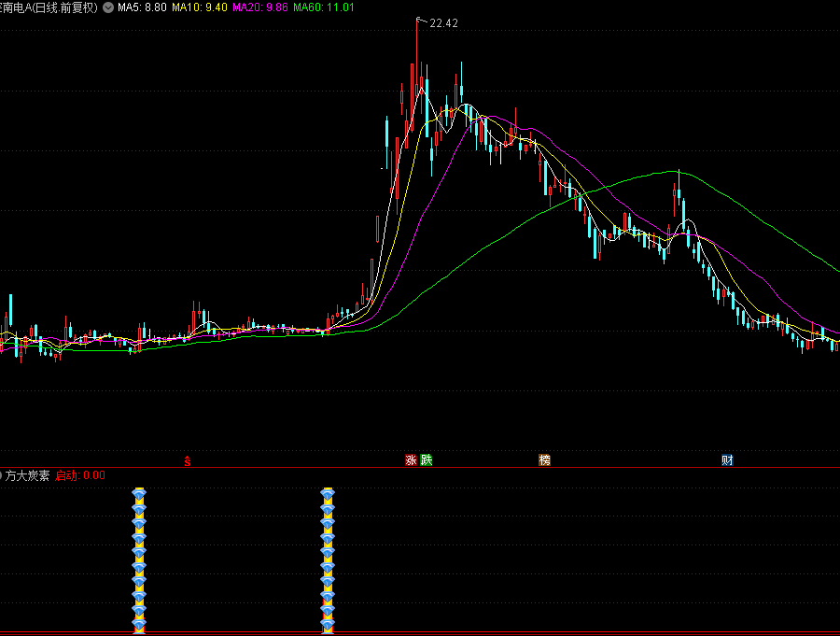Click the green 跌 event marker icon

[x=427, y=460]
